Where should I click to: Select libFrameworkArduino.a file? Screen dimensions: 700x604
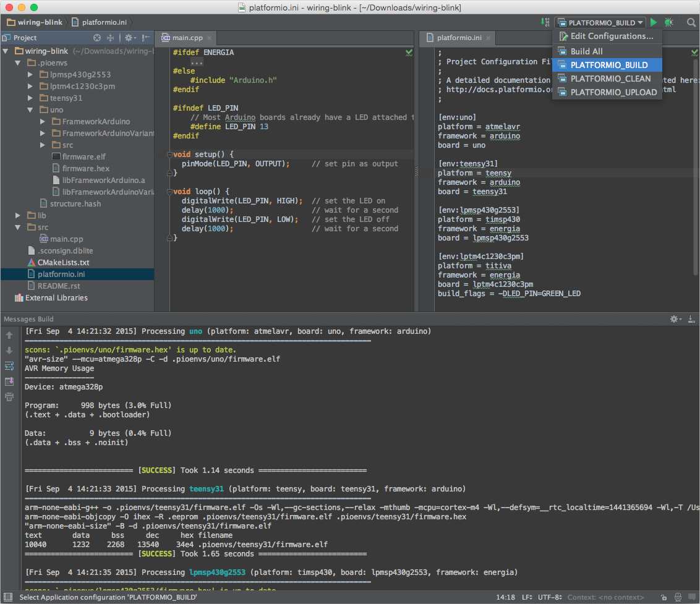(103, 181)
